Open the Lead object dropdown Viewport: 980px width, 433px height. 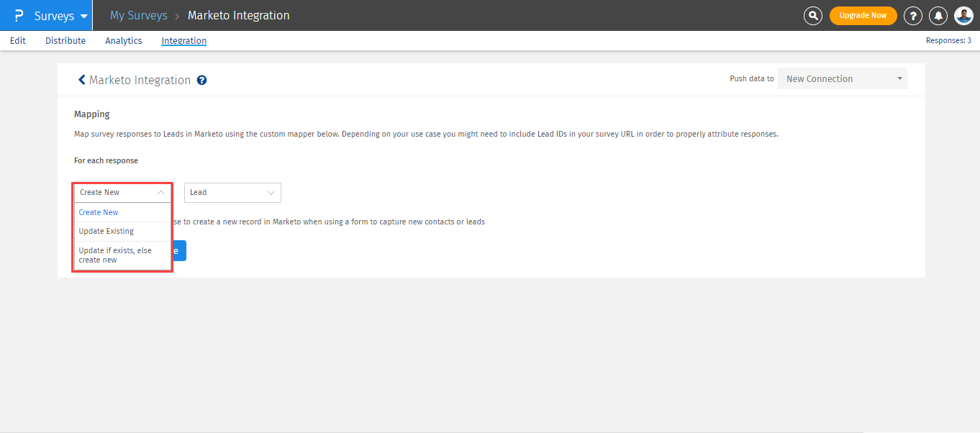pyautogui.click(x=232, y=193)
